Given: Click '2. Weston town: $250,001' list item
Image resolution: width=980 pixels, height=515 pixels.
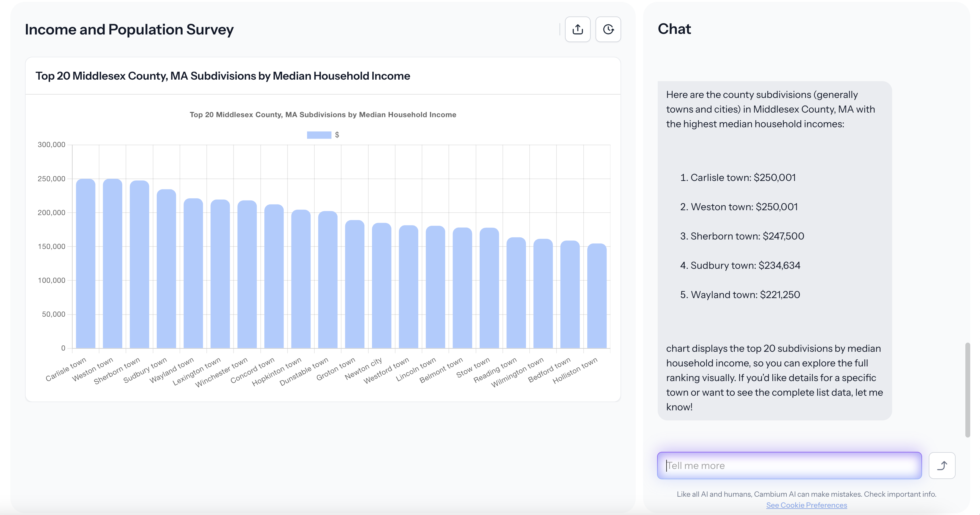Looking at the screenshot, I should 739,207.
